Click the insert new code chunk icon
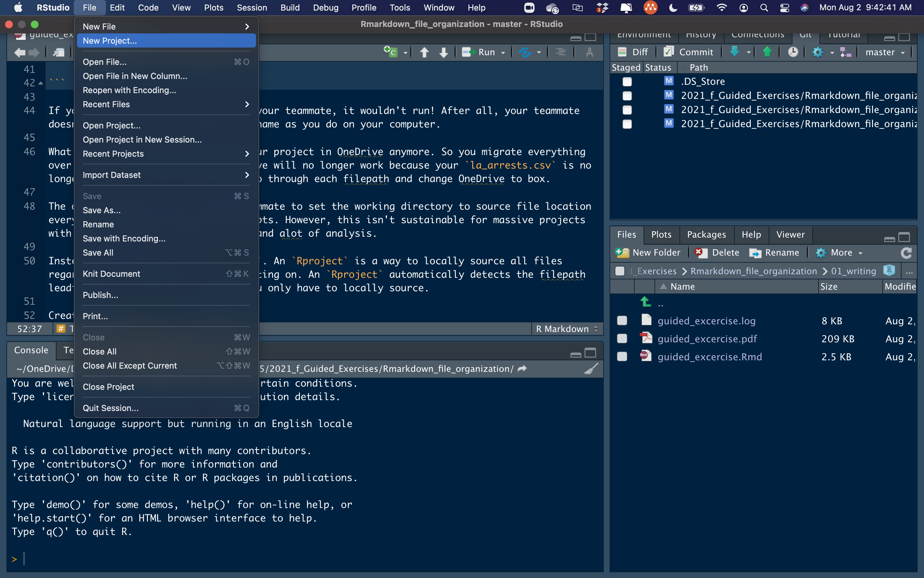This screenshot has width=924, height=578. point(390,52)
